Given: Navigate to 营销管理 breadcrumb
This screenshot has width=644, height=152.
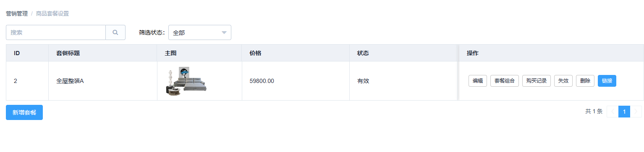Looking at the screenshot, I should tap(17, 13).
